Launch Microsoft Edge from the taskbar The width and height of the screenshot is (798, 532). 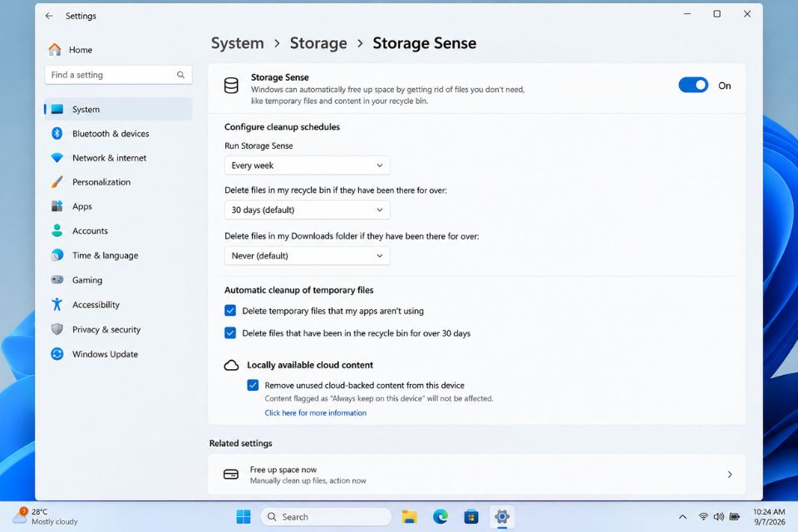click(441, 517)
